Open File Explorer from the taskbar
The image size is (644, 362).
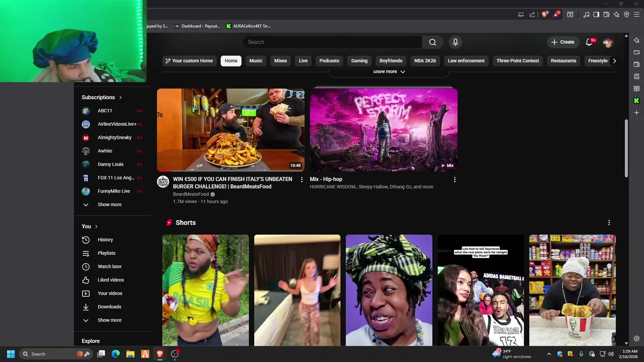pos(130,354)
